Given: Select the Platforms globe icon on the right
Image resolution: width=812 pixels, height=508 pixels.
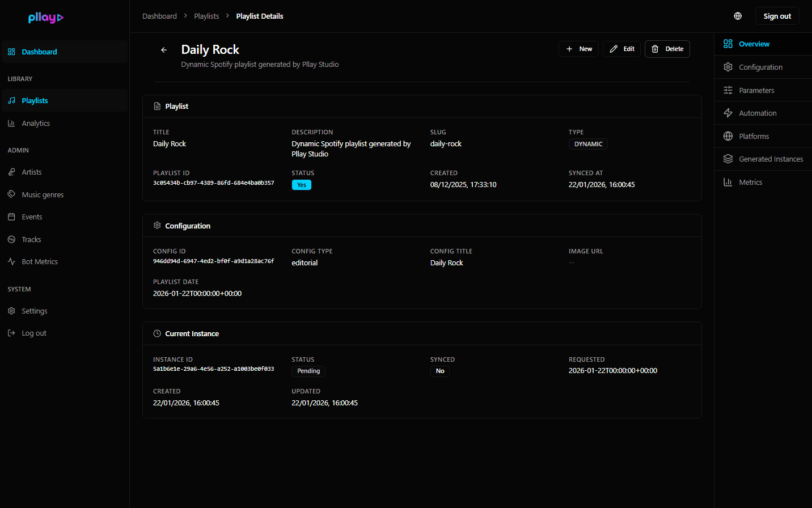Looking at the screenshot, I should [x=728, y=136].
